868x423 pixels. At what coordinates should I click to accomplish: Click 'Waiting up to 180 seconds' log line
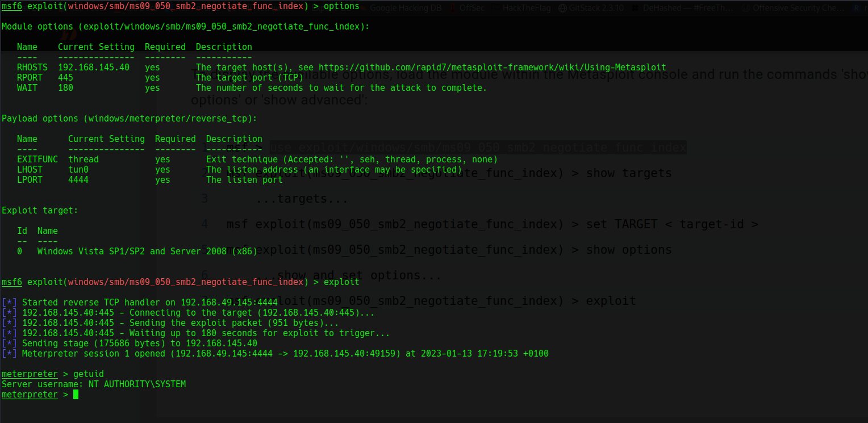(x=196, y=333)
